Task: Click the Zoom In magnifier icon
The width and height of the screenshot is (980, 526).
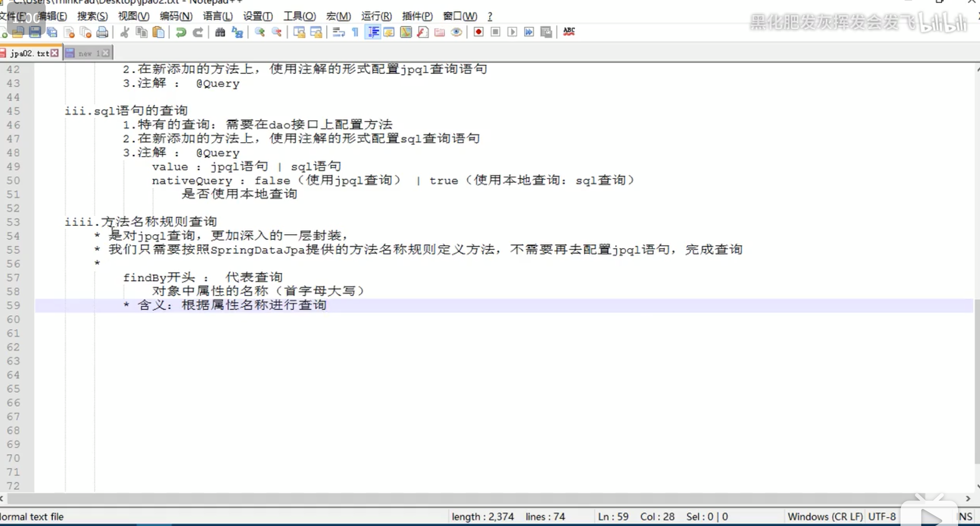Action: pos(259,32)
